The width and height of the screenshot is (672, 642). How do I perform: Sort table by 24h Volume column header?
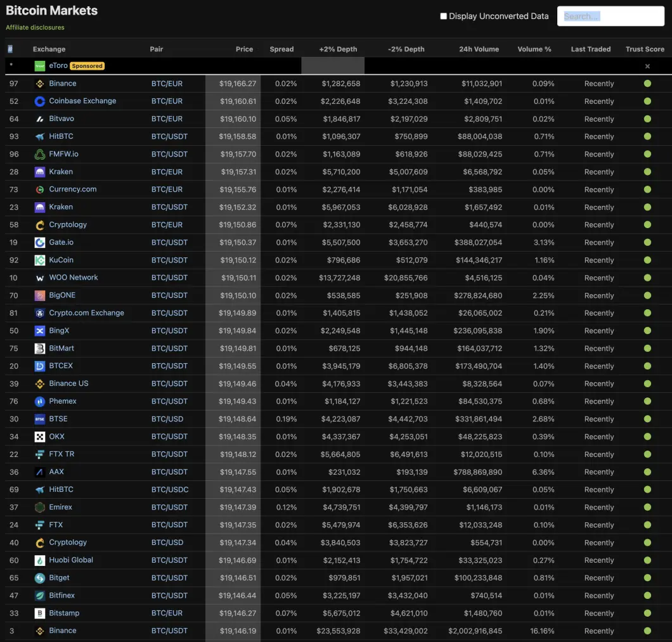pyautogui.click(x=479, y=49)
